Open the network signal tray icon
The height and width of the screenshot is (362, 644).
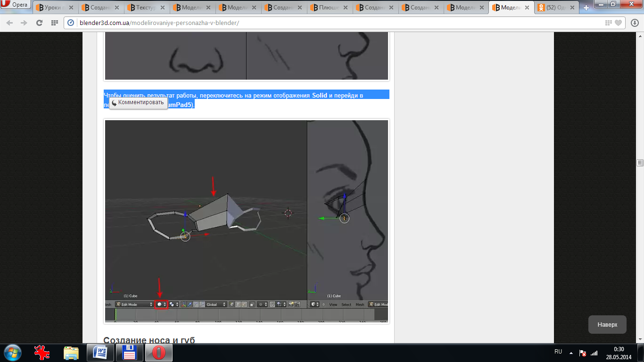[594, 353]
